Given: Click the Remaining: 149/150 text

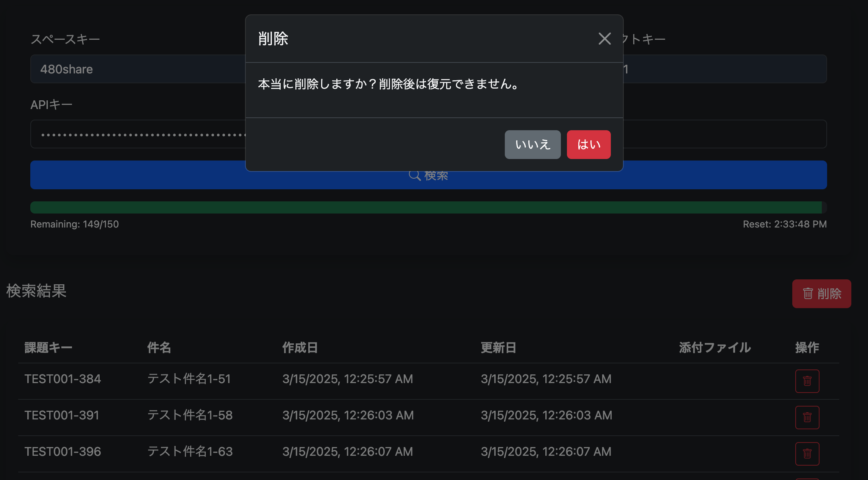Looking at the screenshot, I should click(75, 224).
